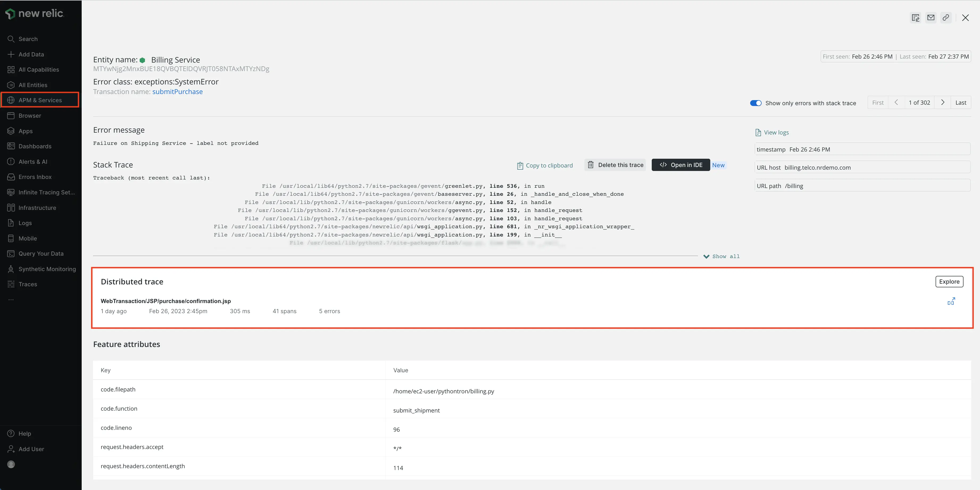Open the feedback notes icon top right
Screen dimensions: 980x490
coord(915,18)
